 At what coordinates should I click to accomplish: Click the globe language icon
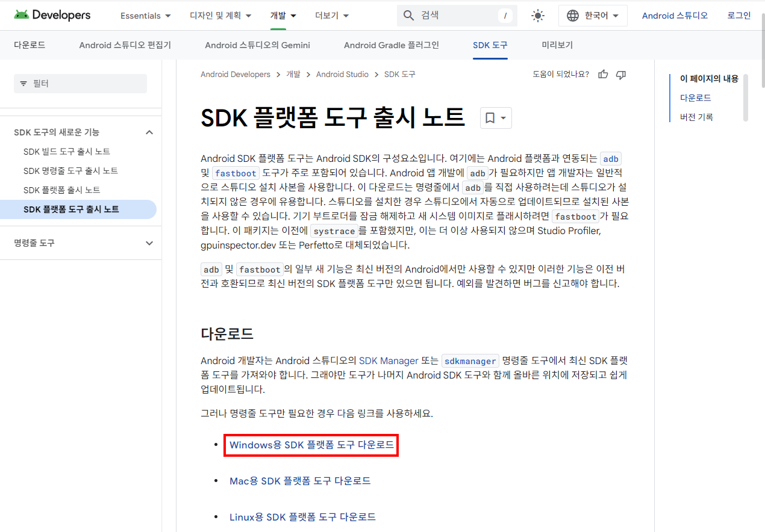tap(573, 16)
